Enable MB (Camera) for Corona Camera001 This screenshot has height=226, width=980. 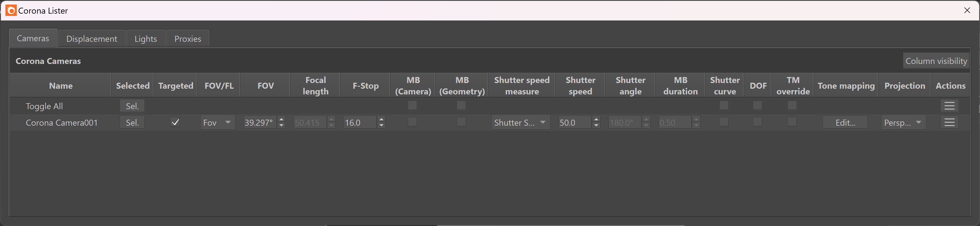pos(412,122)
